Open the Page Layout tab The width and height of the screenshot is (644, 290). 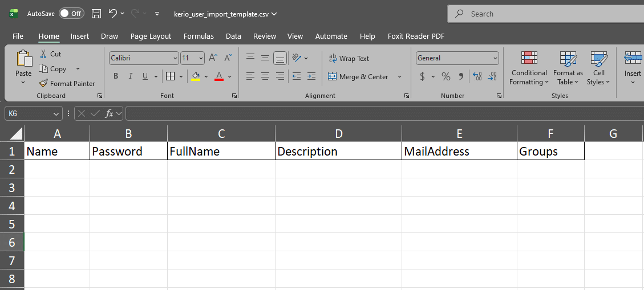[151, 36]
